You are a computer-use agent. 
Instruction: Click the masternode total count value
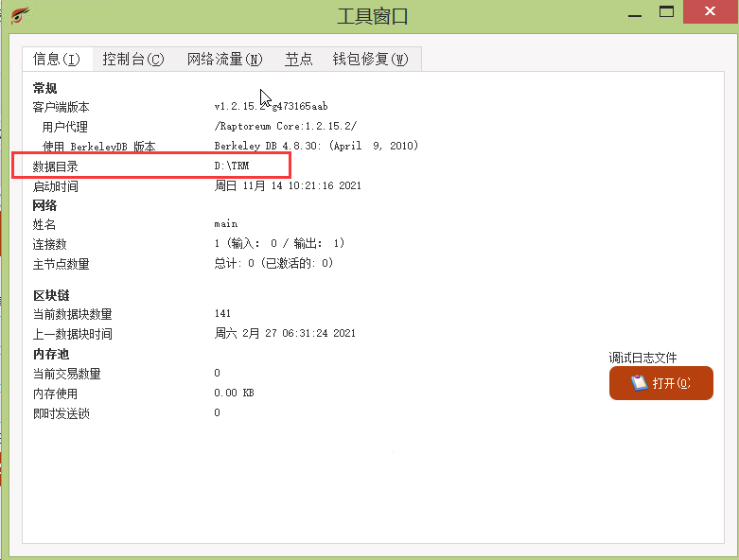click(x=273, y=264)
